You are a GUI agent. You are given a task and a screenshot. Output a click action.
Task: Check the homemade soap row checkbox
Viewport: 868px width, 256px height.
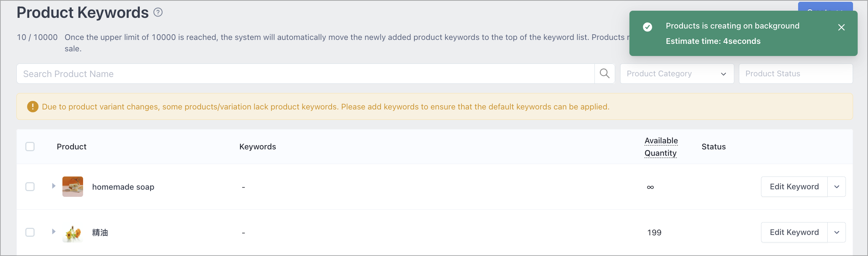click(x=30, y=186)
